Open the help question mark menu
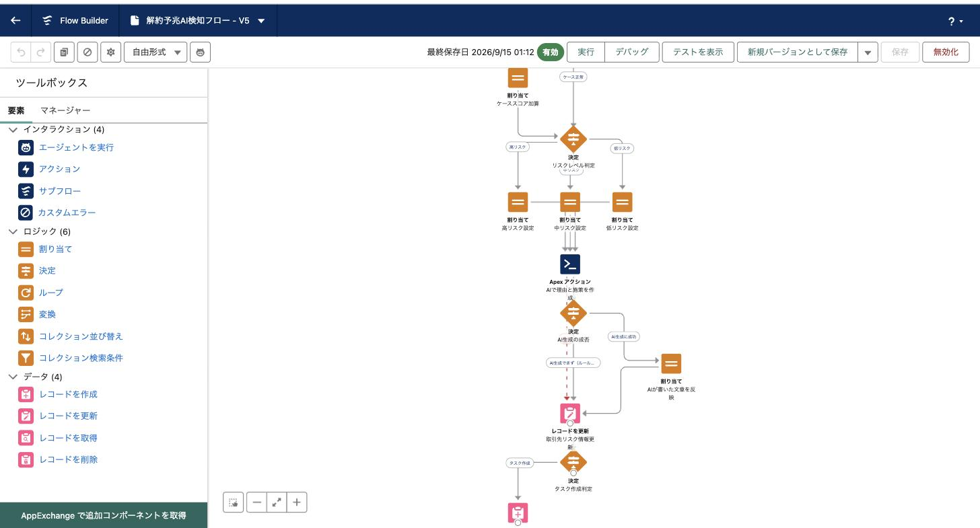 955,22
